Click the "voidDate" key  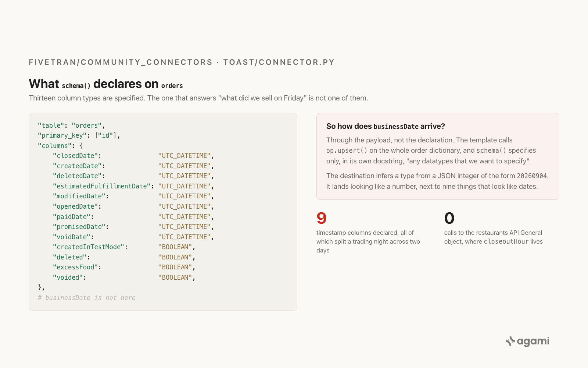coord(72,237)
